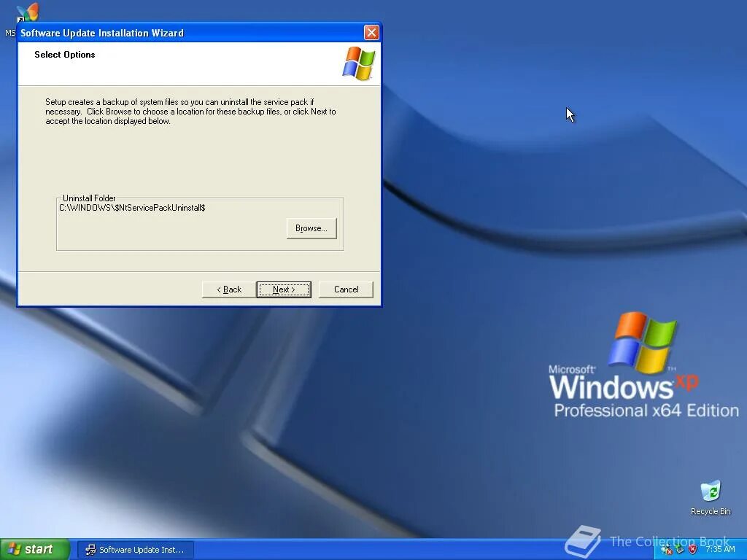Click the Select Options heading

[x=65, y=55]
